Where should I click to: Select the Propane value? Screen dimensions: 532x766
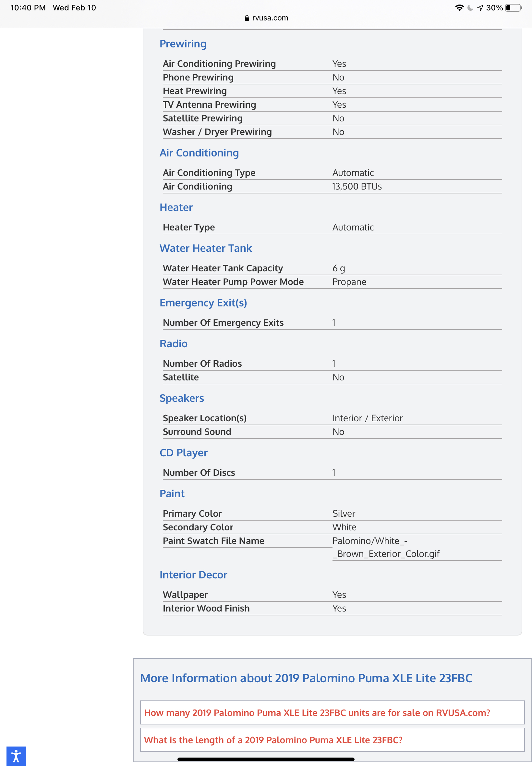click(x=349, y=282)
